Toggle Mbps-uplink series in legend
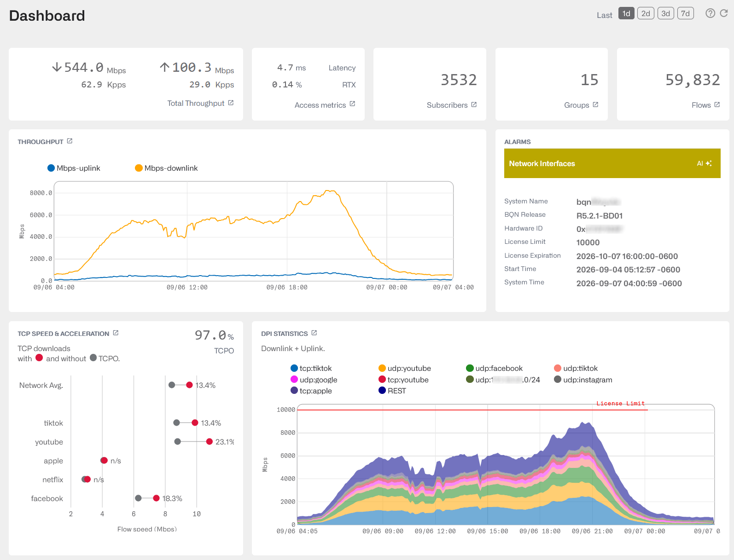The width and height of the screenshot is (734, 560). click(74, 168)
